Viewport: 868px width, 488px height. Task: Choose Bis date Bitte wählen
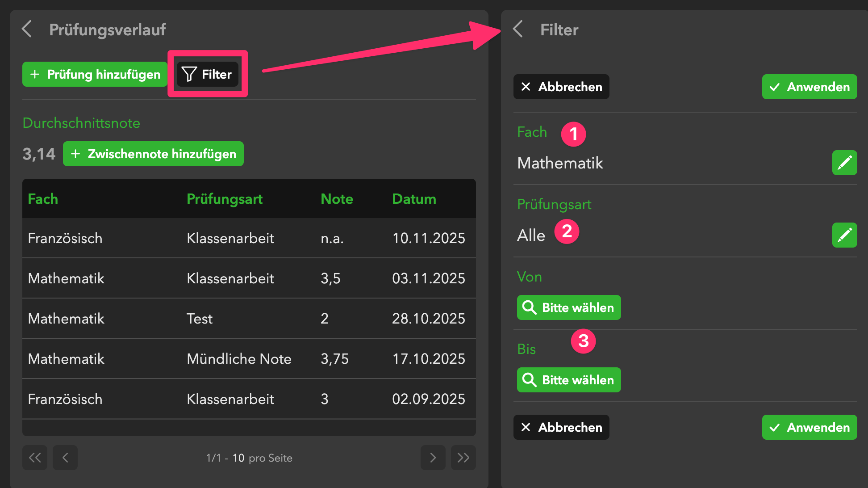click(x=568, y=380)
